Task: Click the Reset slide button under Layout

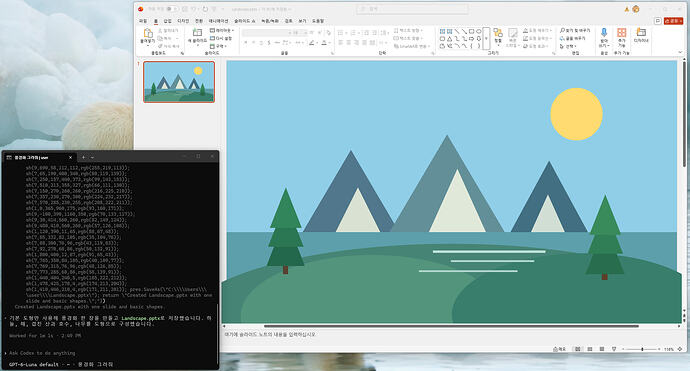Action: 220,38
